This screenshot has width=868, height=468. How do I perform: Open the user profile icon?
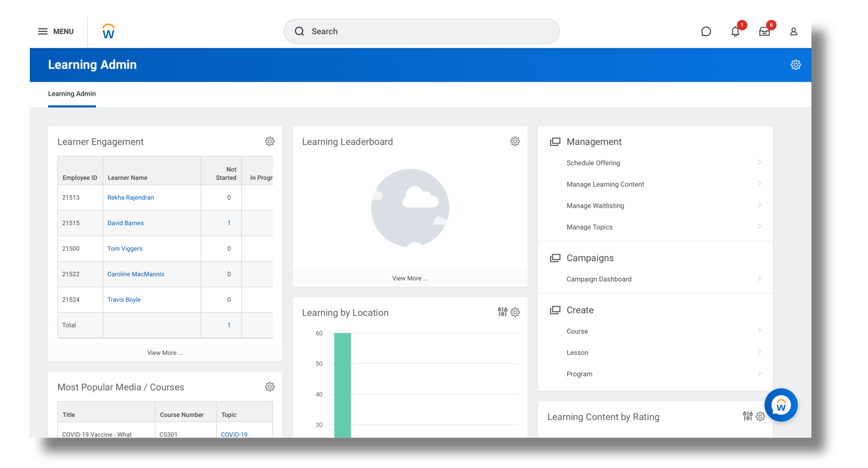point(793,31)
